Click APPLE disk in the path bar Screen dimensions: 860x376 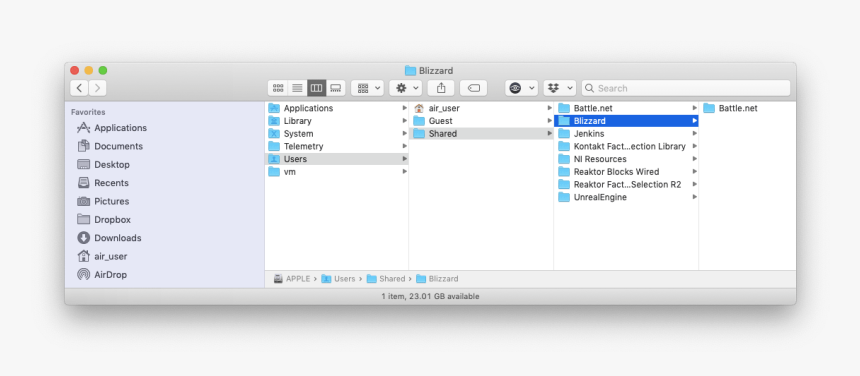(x=292, y=278)
